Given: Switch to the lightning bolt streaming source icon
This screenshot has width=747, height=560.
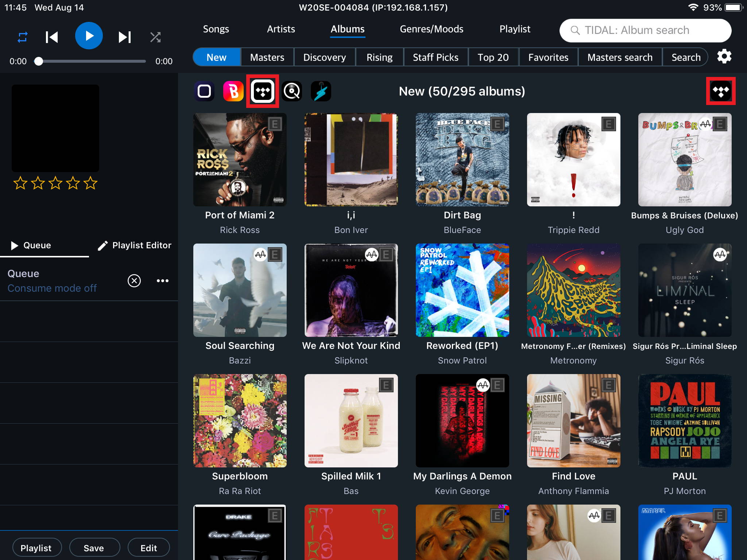Looking at the screenshot, I should click(321, 91).
